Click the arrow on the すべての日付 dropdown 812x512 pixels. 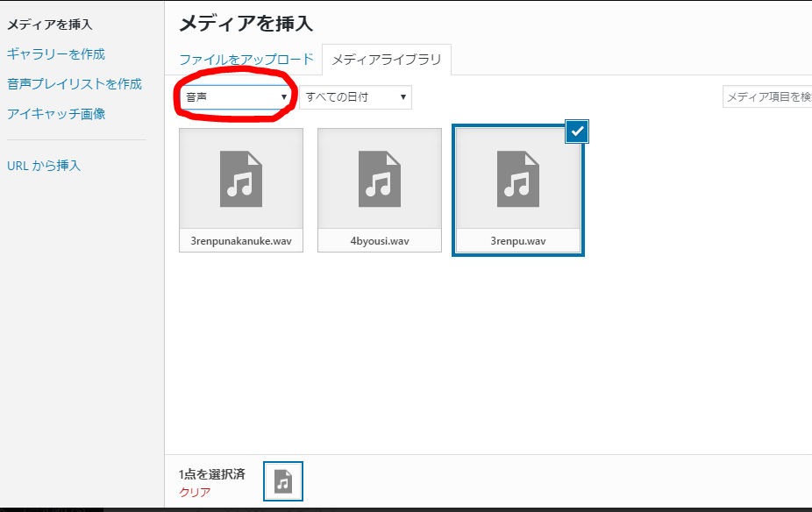pyautogui.click(x=403, y=97)
